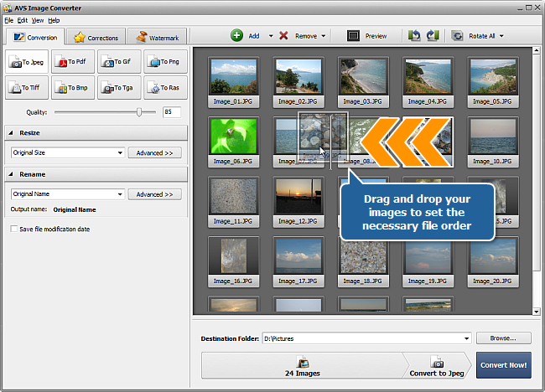Select Image_16.JPG thumbnail
This screenshot has height=392, width=545.
[233, 262]
